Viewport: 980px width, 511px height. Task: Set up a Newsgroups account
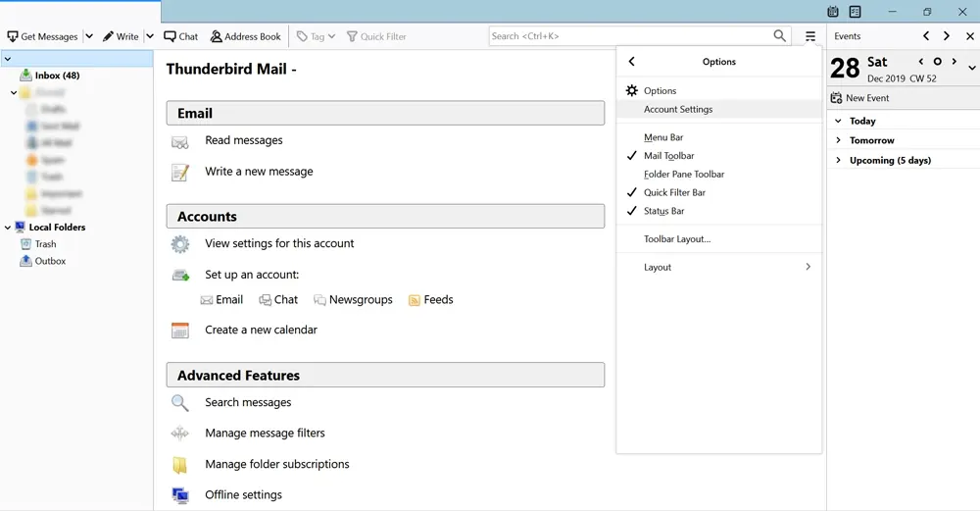pyautogui.click(x=353, y=299)
